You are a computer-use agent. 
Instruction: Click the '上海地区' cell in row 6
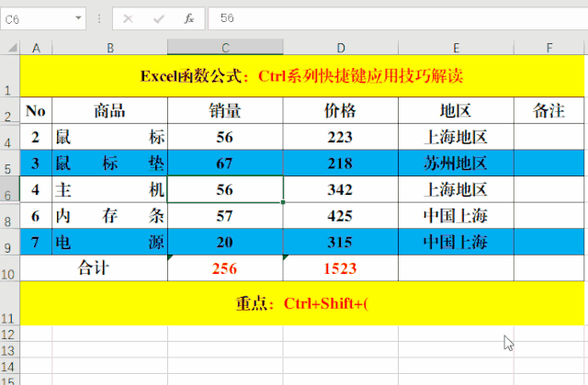[x=456, y=189]
